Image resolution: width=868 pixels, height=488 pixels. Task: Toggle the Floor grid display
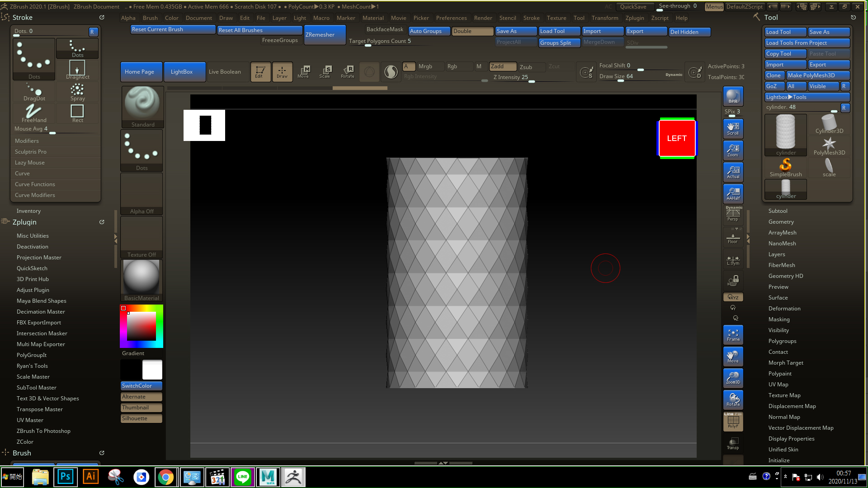pos(733,237)
